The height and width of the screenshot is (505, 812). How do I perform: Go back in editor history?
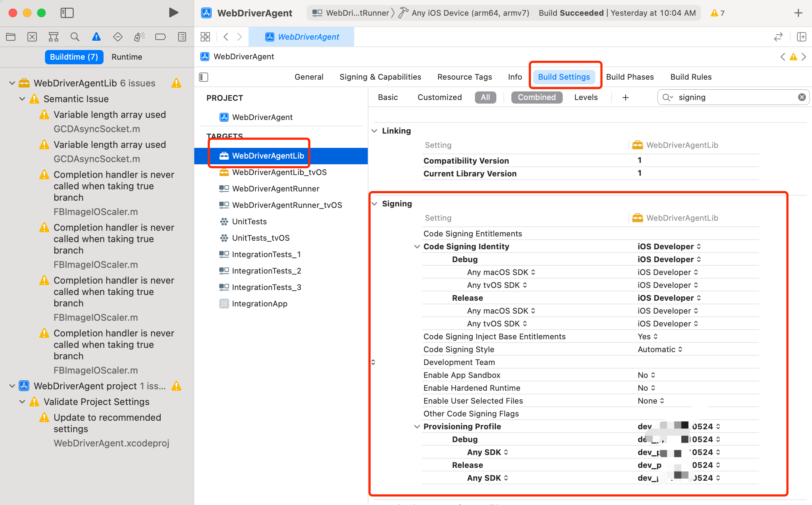226,37
